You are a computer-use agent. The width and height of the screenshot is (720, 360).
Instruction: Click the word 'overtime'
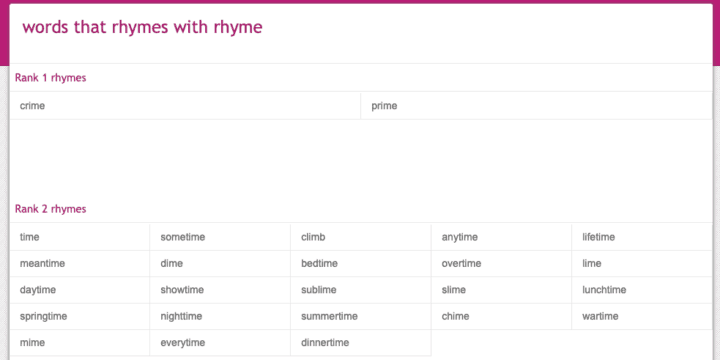(x=461, y=264)
